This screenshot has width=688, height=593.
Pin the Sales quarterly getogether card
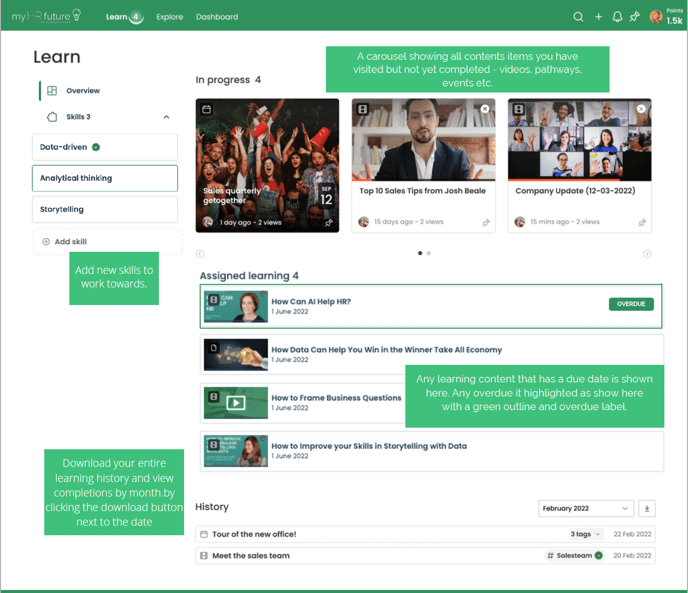(329, 223)
